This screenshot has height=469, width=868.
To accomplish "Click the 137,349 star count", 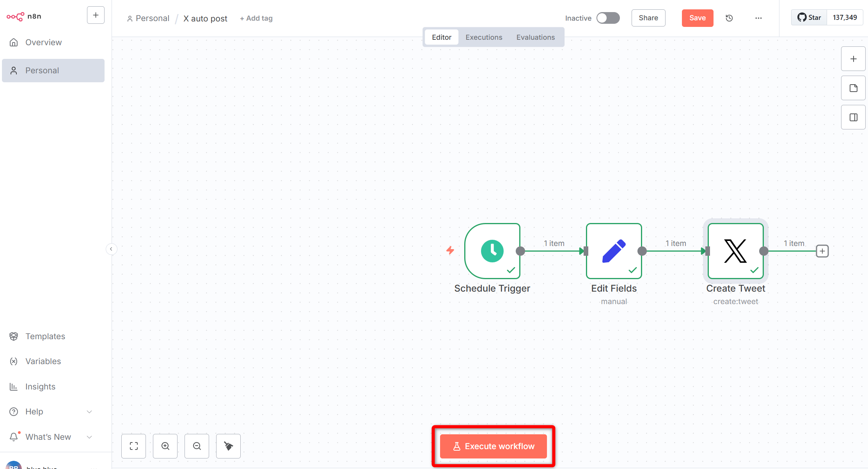I will (x=845, y=18).
